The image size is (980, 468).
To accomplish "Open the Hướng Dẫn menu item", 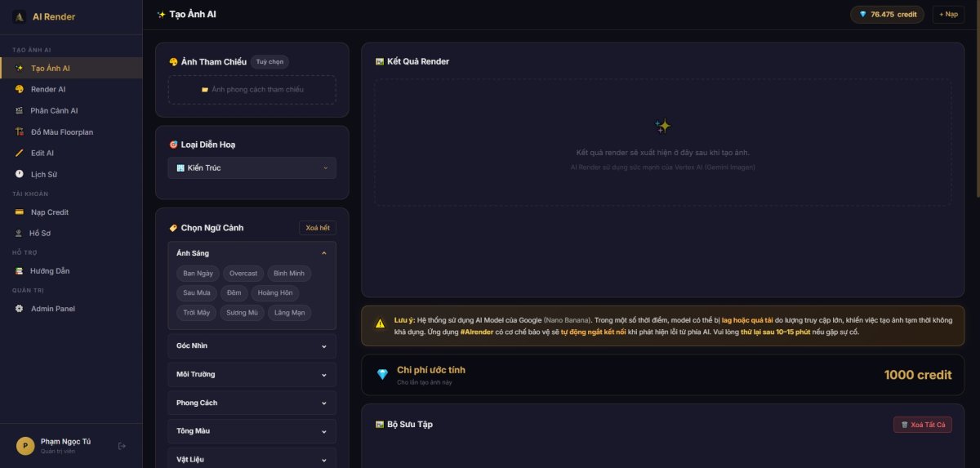I will click(50, 271).
